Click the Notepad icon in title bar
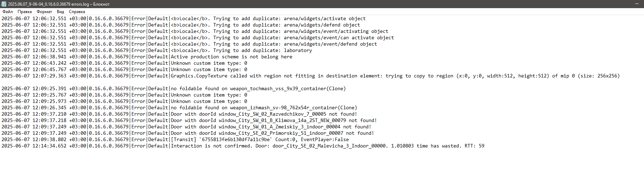Screen dimensions: 644x174 pyautogui.click(x=4, y=4)
